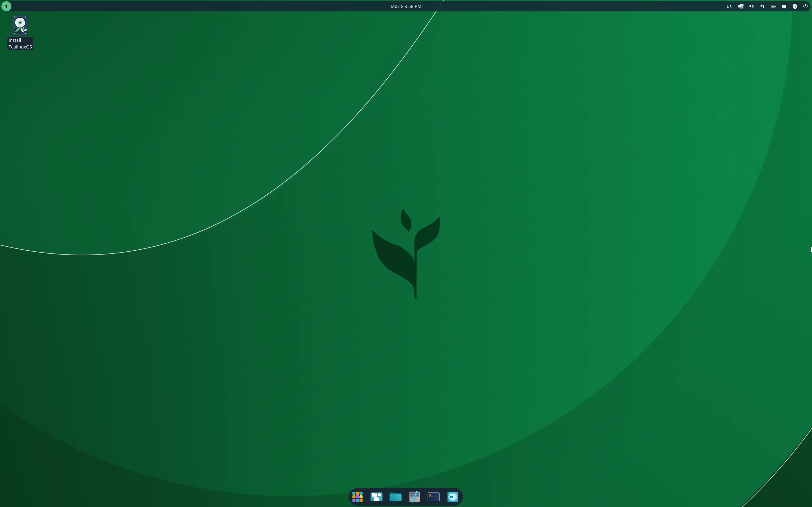This screenshot has width=812, height=507.
Task: Open the clock and calendar dropdown
Action: (405, 6)
